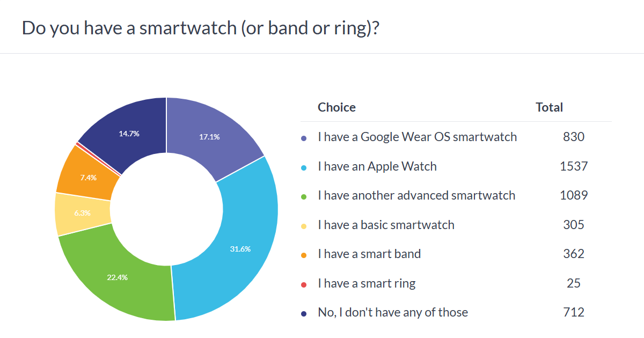Viewport: 644px width, 338px height.
Task: Click the purple legend dot for Wear OS
Action: click(304, 138)
